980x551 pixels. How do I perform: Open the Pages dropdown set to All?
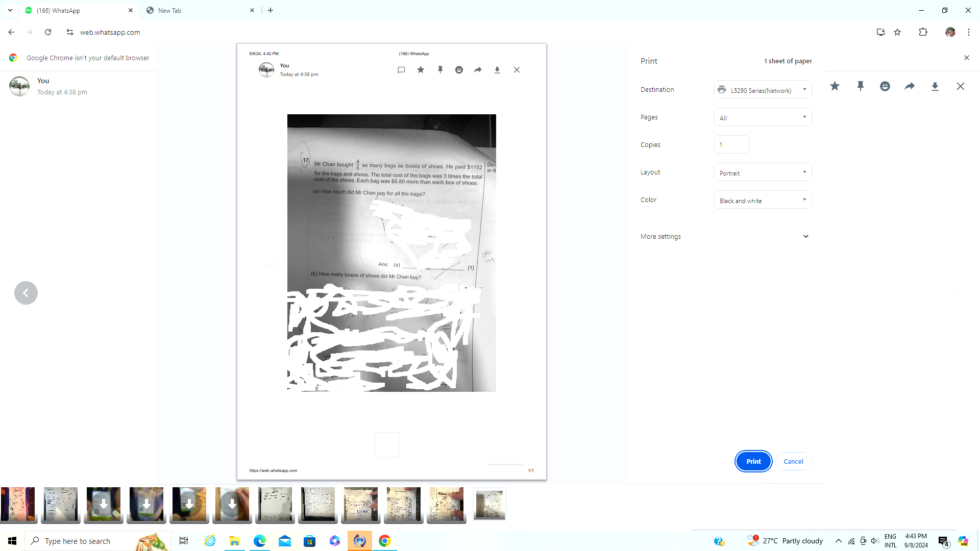763,117
